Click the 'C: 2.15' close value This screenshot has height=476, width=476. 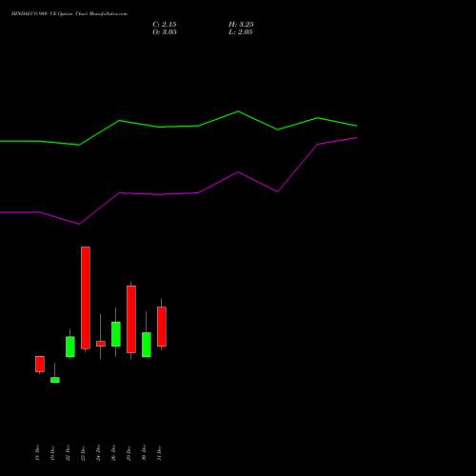click(x=165, y=25)
